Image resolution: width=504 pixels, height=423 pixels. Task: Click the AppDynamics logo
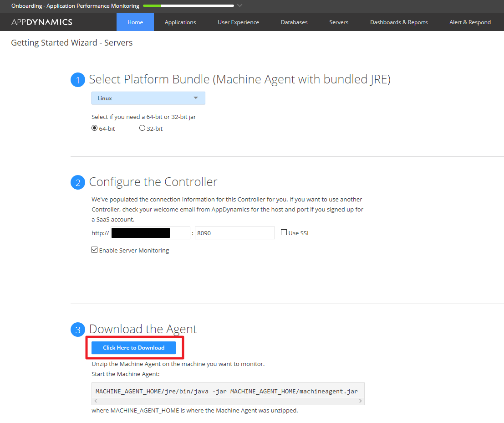tap(42, 22)
